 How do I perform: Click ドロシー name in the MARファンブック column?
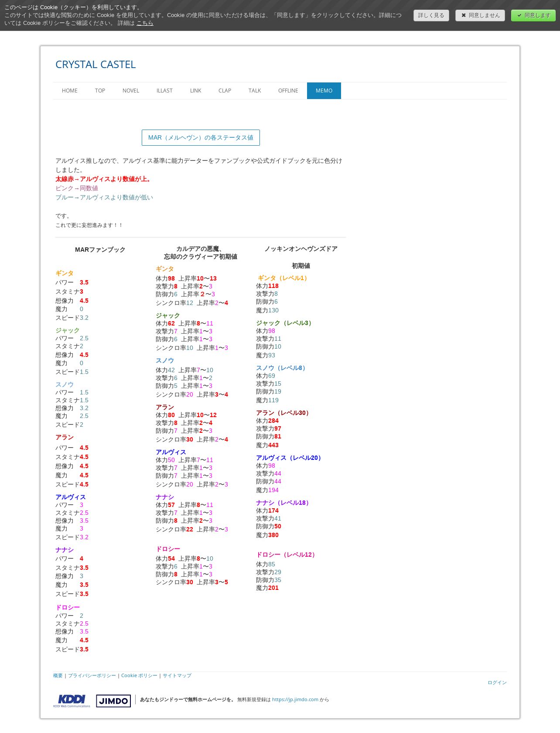point(68,607)
